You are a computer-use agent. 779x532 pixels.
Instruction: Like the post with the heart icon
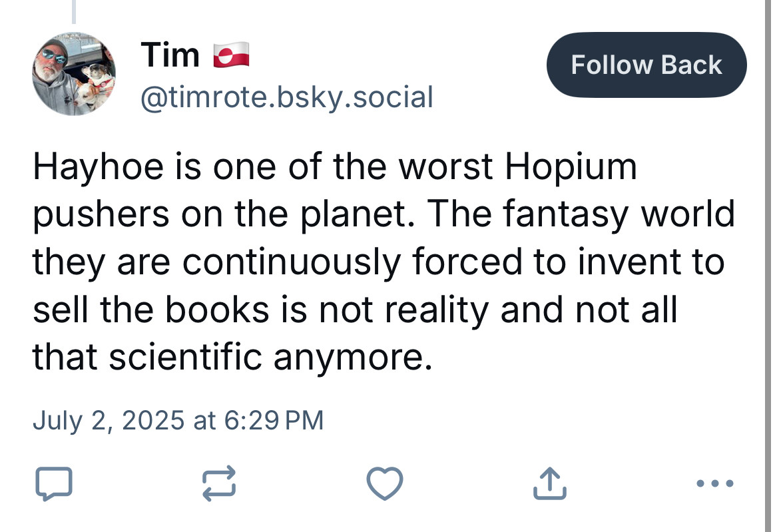coord(385,483)
